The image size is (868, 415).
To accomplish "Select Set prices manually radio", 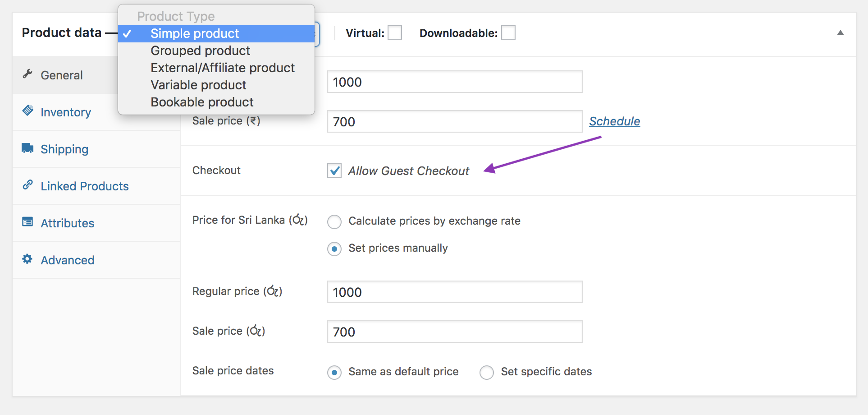I will (x=334, y=249).
